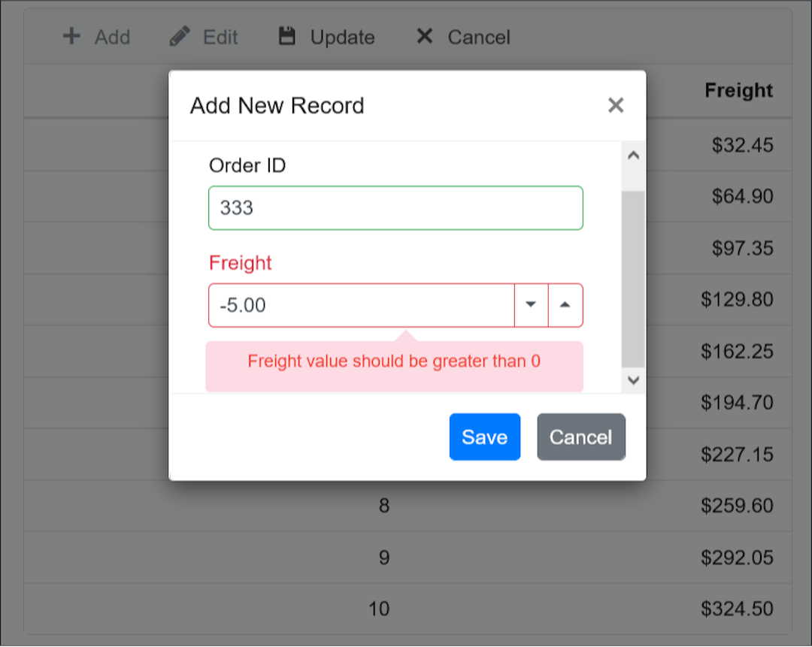Click the Freight spinner increase arrow
This screenshot has width=812, height=647.
pos(565,305)
